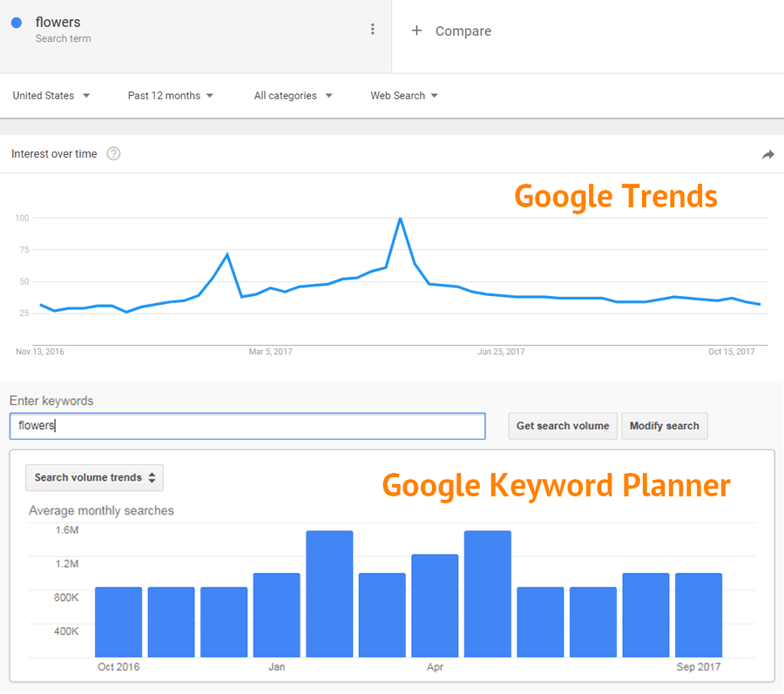
Task: Click inside the flowers keywords input field
Action: coord(247,426)
